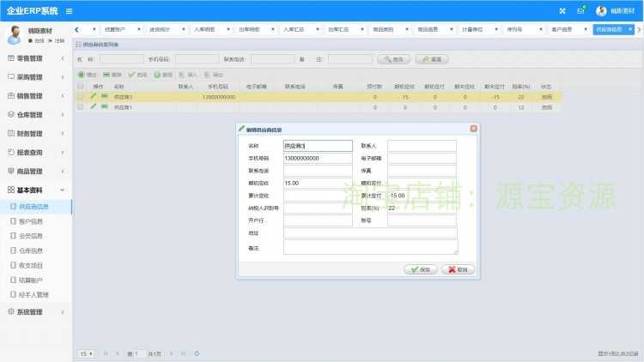Screen dimensions: 644x362
Task: Click the 删除 delete toolbar button
Action: pyautogui.click(x=112, y=75)
